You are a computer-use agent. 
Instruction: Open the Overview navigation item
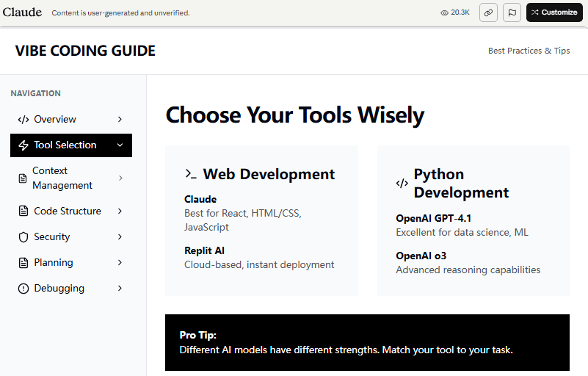[71, 119]
